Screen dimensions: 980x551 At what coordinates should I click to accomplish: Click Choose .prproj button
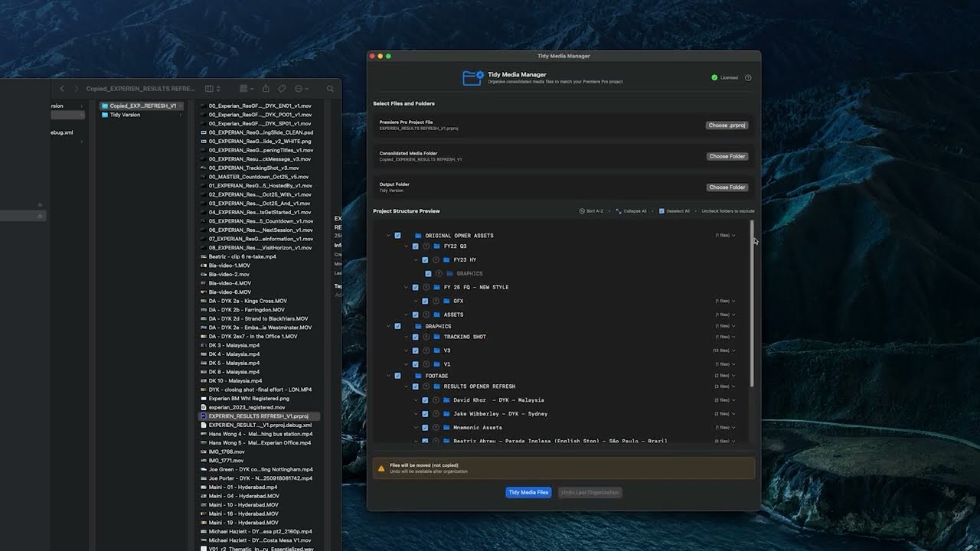point(727,125)
